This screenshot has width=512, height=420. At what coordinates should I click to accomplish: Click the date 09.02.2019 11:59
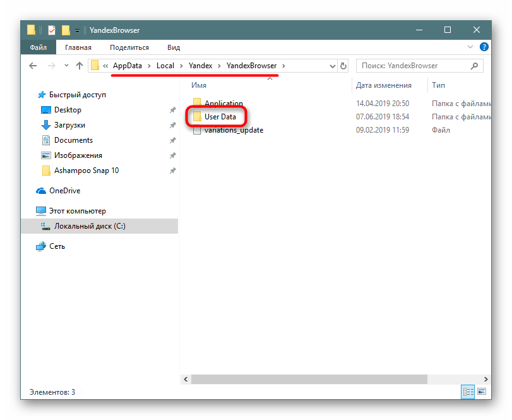point(383,130)
